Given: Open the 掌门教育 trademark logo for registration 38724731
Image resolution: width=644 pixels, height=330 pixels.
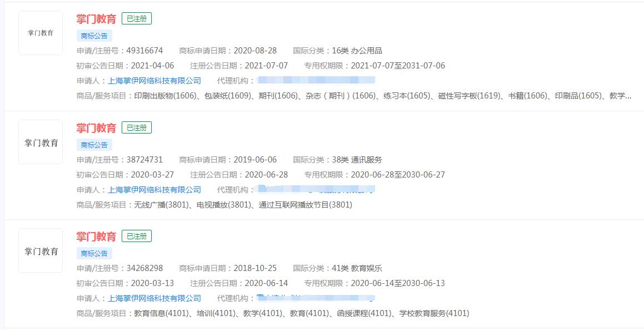Looking at the screenshot, I should click(x=41, y=142).
